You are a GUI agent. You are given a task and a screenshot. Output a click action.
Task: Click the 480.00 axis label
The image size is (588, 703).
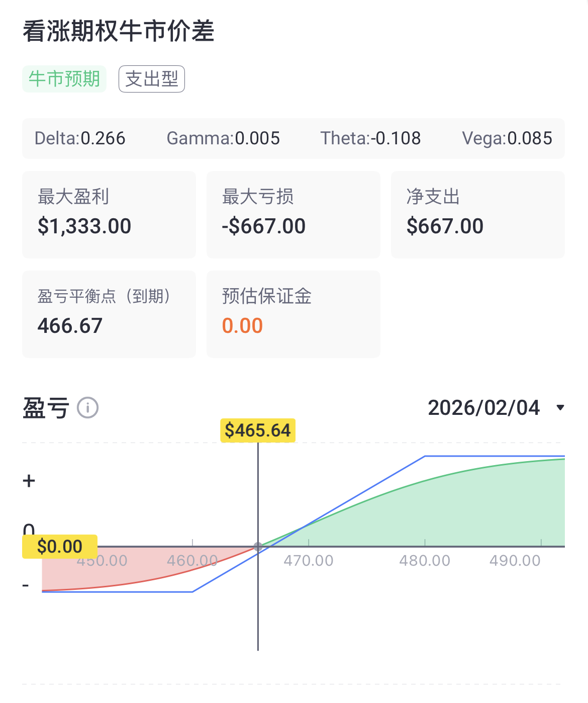(425, 561)
